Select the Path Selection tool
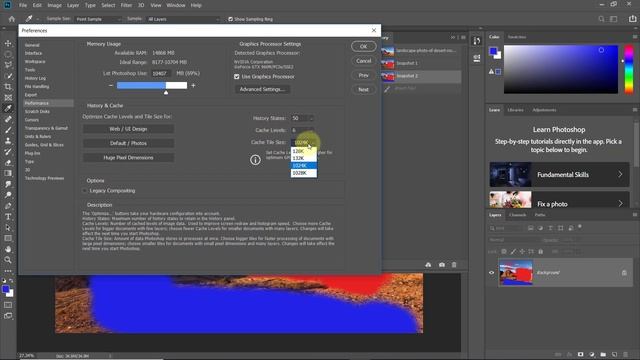The image size is (640, 360). coord(8,228)
